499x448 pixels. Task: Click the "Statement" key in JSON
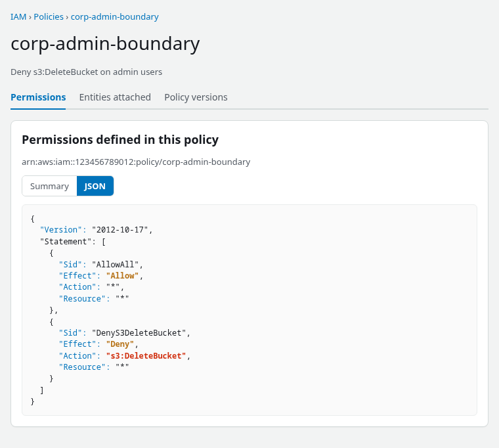[66, 242]
